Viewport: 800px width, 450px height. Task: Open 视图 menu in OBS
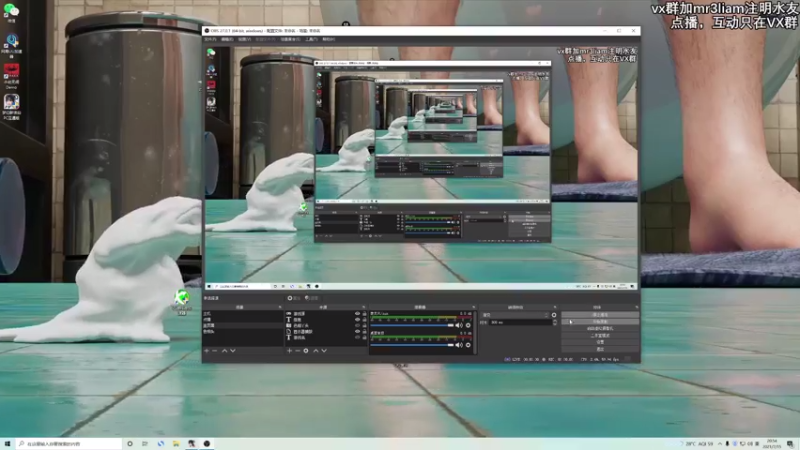click(244, 39)
